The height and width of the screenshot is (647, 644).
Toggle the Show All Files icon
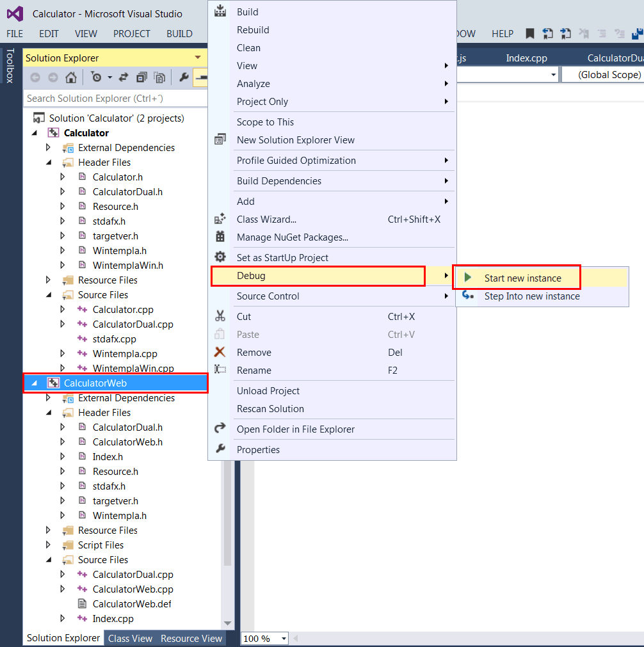[x=159, y=77]
